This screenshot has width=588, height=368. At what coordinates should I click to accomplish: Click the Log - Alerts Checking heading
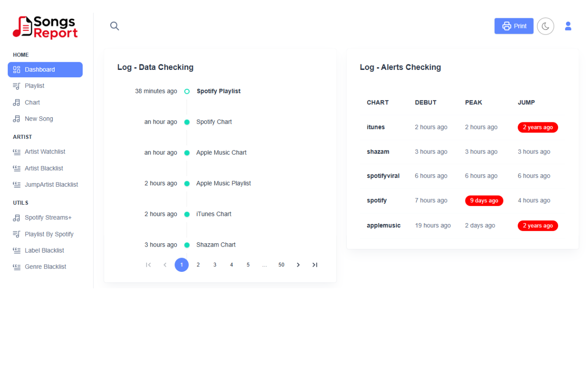(x=401, y=67)
